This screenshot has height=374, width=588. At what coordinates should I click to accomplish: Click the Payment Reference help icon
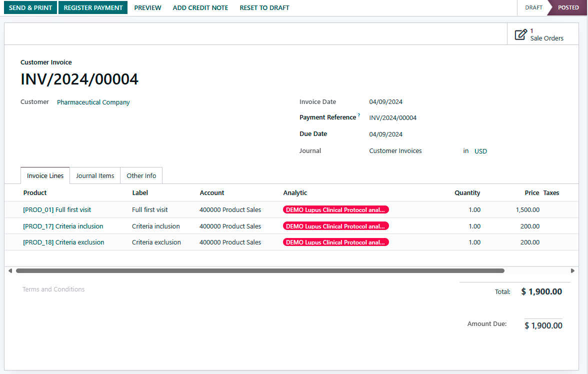(358, 115)
